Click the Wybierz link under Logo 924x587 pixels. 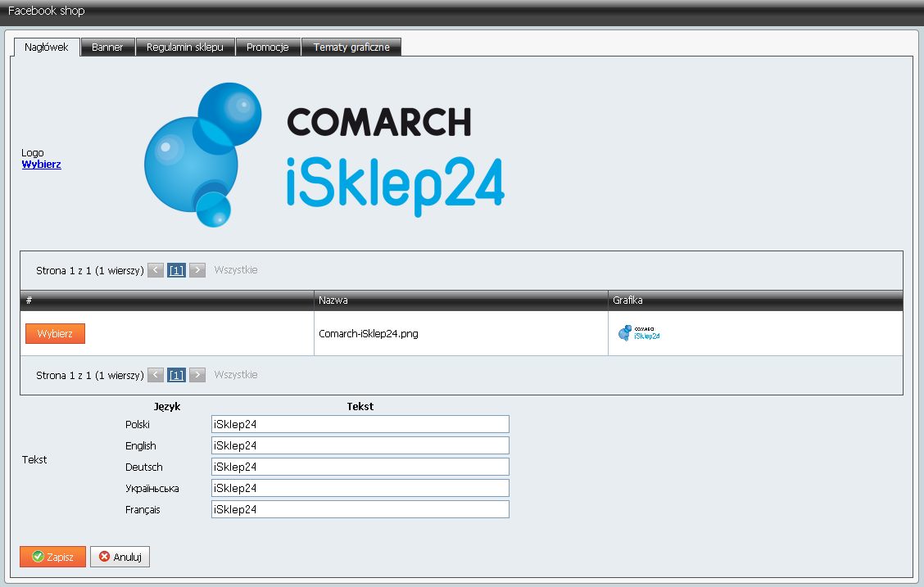pos(41,165)
